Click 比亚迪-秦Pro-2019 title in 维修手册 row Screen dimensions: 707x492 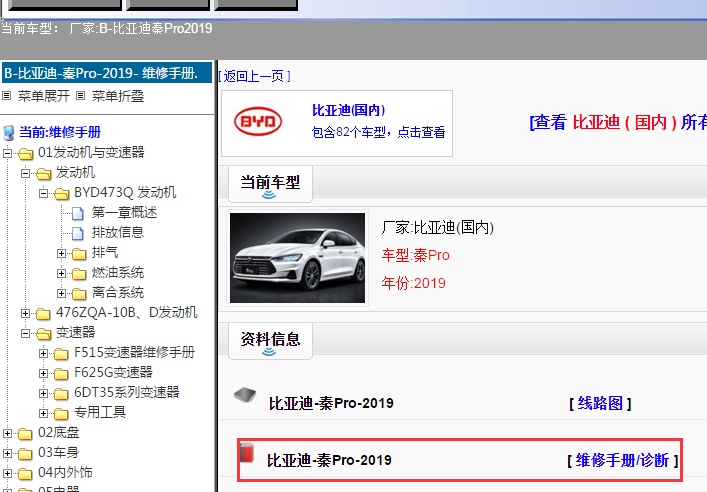(329, 460)
